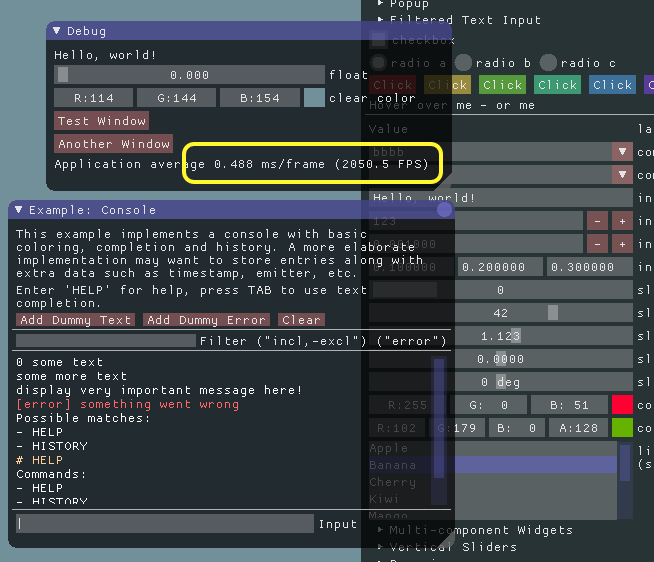This screenshot has height=562, width=654.
Task: Click the plus stepper next to 123 field
Action: tap(621, 221)
